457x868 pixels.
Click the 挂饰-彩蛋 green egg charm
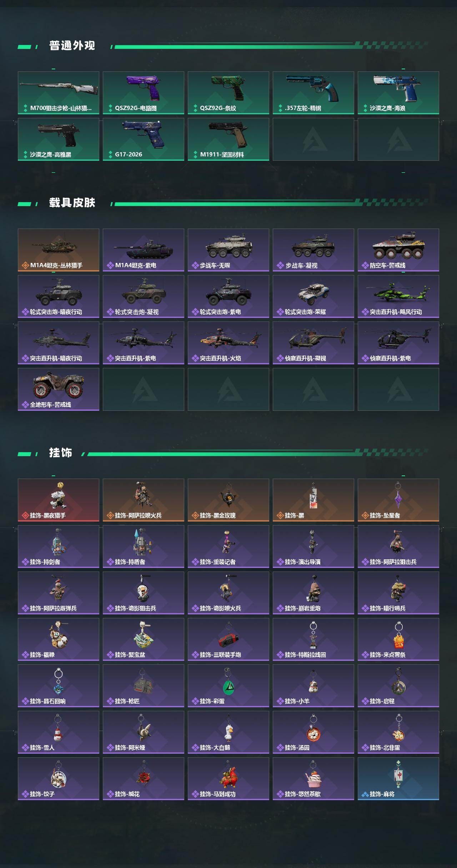(228, 686)
